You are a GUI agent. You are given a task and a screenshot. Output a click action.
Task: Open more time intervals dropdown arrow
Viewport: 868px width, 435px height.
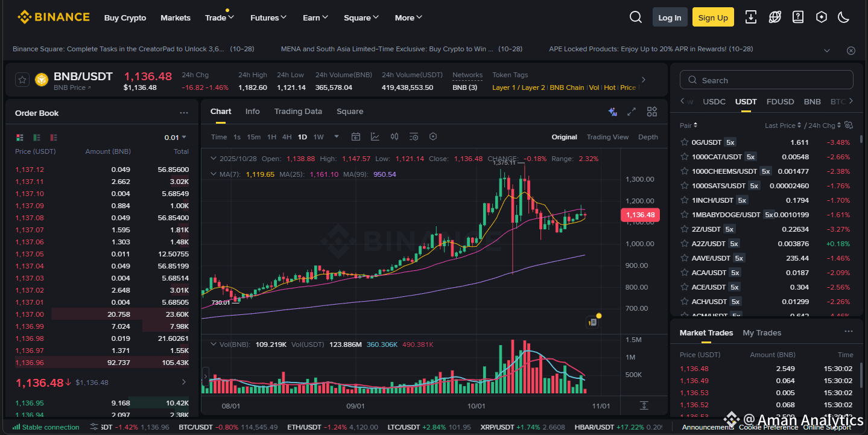coord(337,137)
